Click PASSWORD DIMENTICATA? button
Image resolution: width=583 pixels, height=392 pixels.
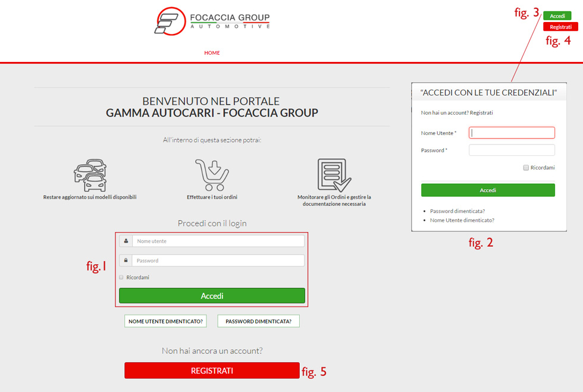tap(258, 321)
